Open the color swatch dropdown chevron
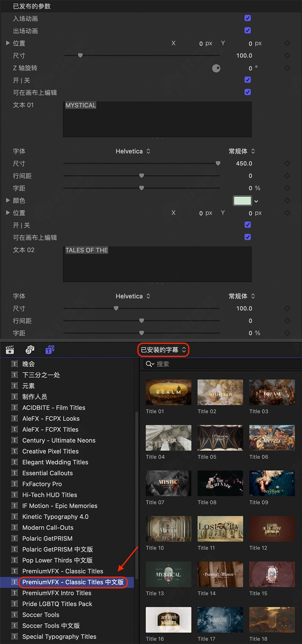 coord(256,201)
